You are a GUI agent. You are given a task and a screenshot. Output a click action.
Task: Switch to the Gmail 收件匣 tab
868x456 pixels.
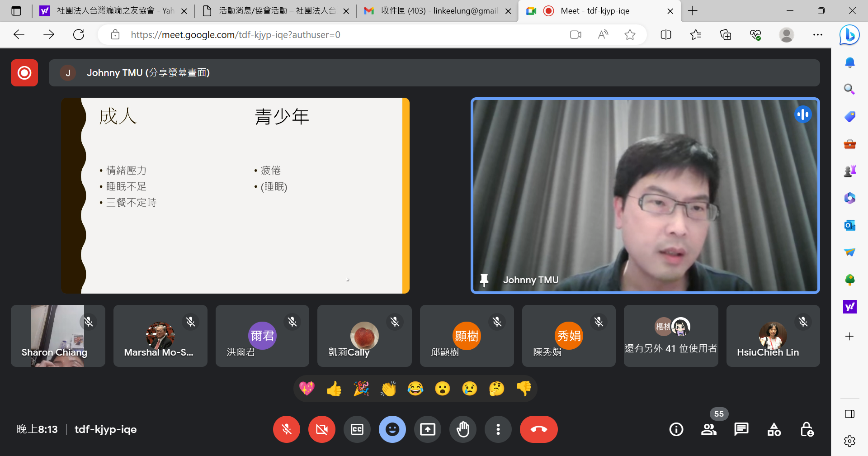pos(438,11)
